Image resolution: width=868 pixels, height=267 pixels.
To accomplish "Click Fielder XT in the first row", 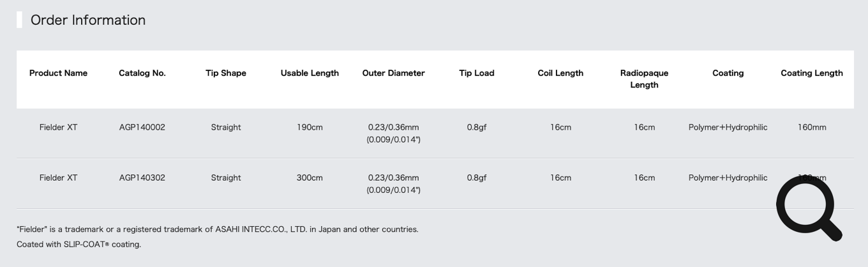I will 58,127.
